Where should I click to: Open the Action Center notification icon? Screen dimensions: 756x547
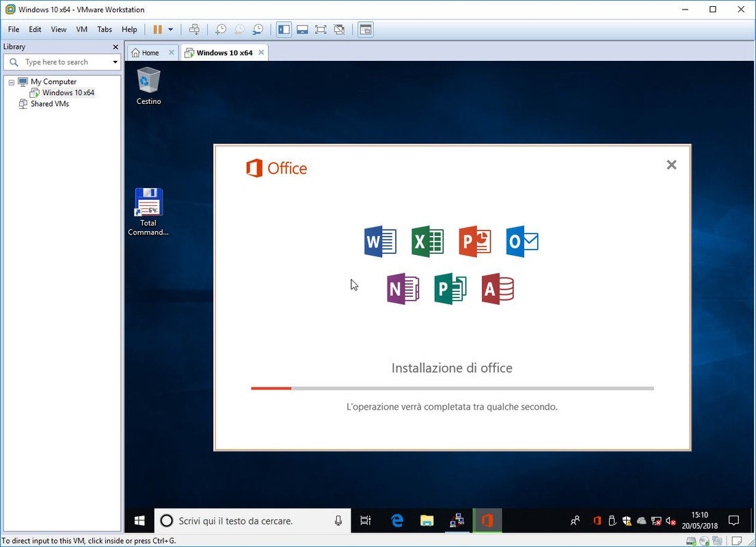point(734,520)
